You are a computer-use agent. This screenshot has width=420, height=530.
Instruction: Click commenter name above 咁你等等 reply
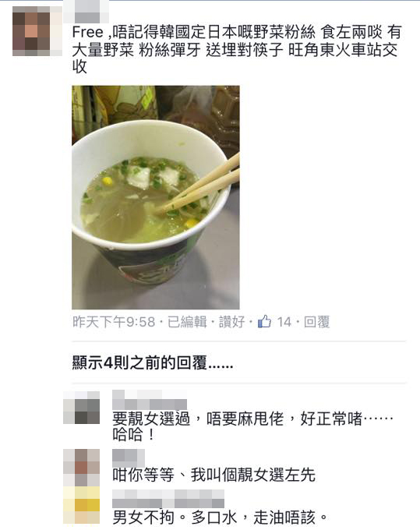click(x=129, y=458)
